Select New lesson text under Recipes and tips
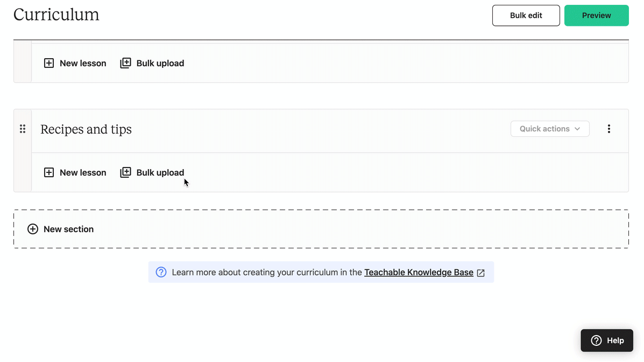Image resolution: width=644 pixels, height=362 pixels. coord(83,172)
